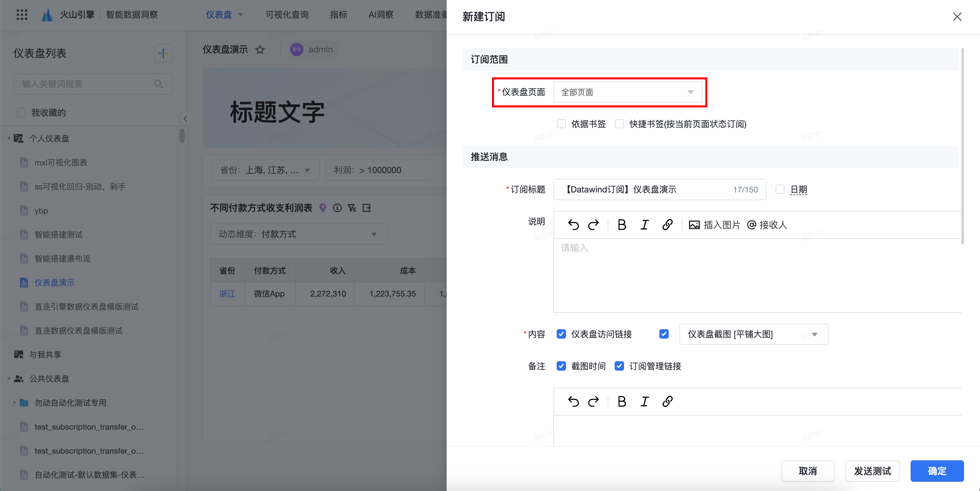Image resolution: width=980 pixels, height=491 pixels.
Task: Click the 发送测试 button
Action: tap(872, 471)
